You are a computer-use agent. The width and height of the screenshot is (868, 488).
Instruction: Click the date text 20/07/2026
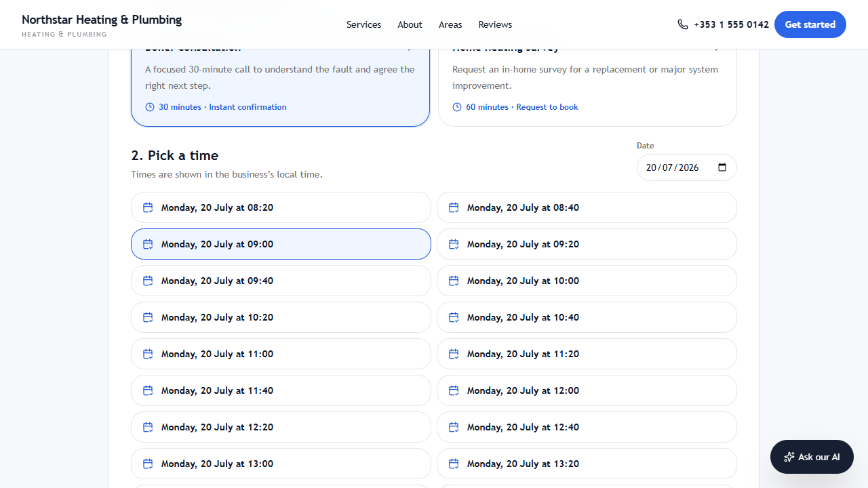click(x=672, y=167)
